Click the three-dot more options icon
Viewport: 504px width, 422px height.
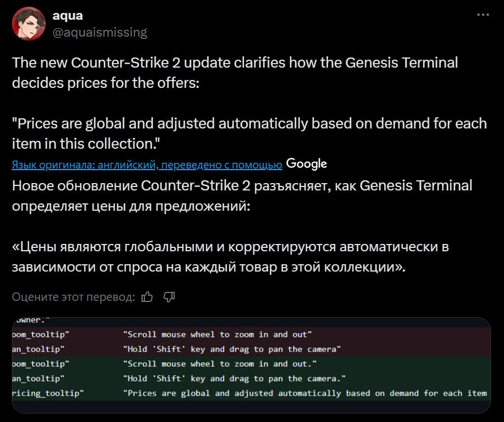483,16
